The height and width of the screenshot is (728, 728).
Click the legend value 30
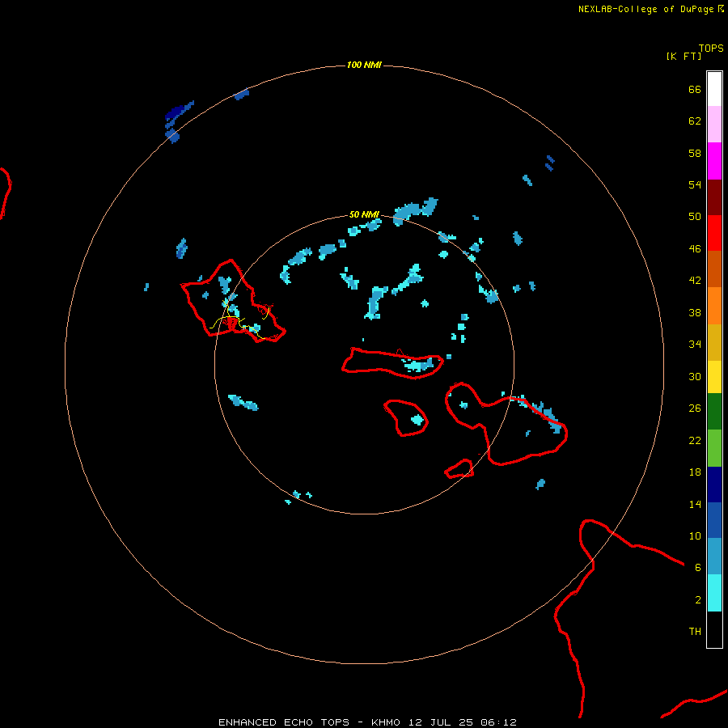click(x=695, y=376)
